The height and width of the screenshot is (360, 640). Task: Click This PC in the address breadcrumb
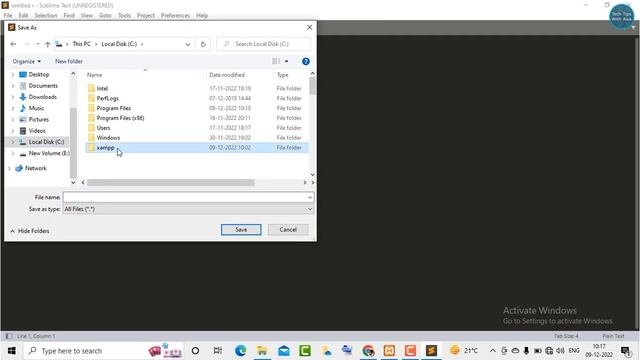tap(81, 44)
